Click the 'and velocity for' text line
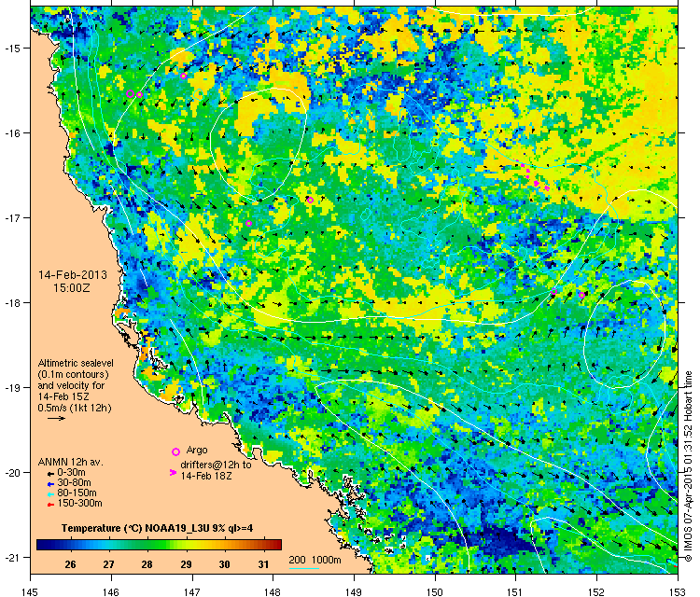Image resolution: width=700 pixels, height=597 pixels. (x=71, y=385)
